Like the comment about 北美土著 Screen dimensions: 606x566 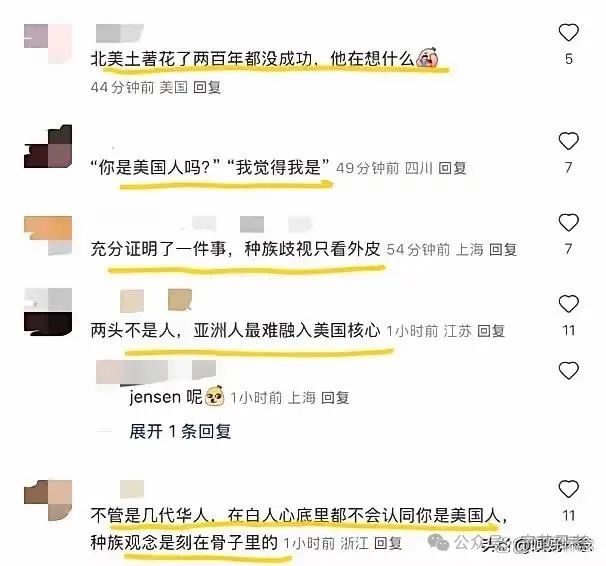[x=569, y=32]
